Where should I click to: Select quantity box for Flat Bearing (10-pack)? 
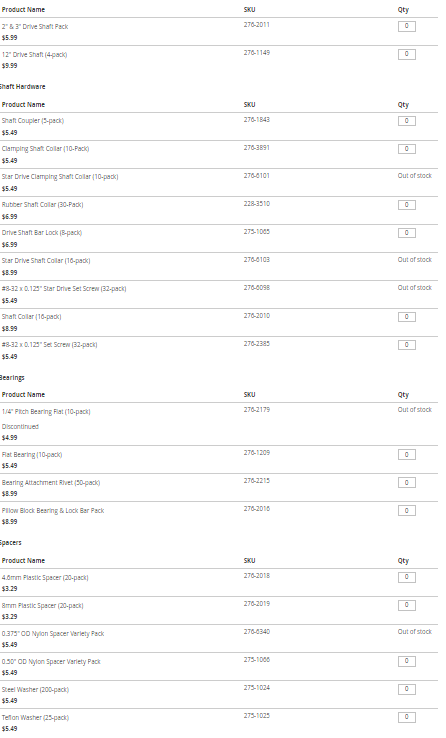coord(406,455)
